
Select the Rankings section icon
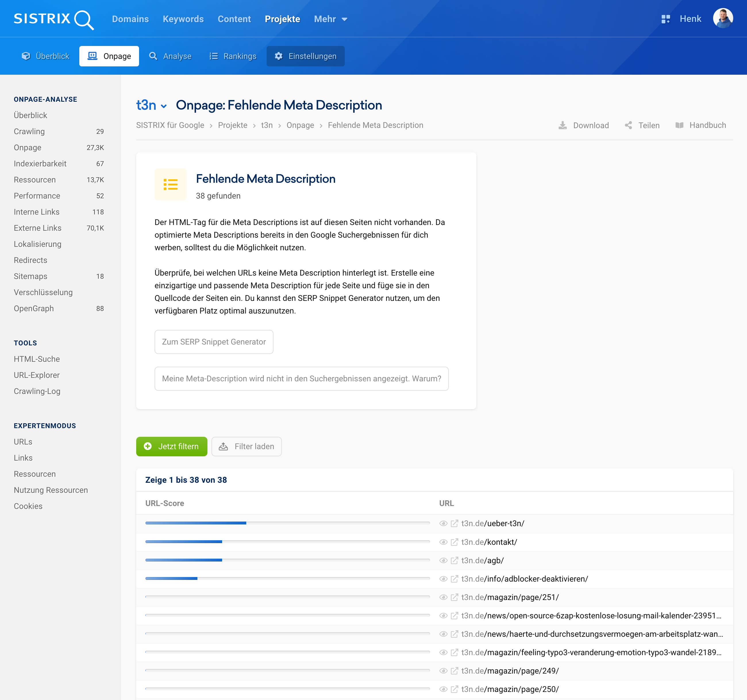pos(213,56)
